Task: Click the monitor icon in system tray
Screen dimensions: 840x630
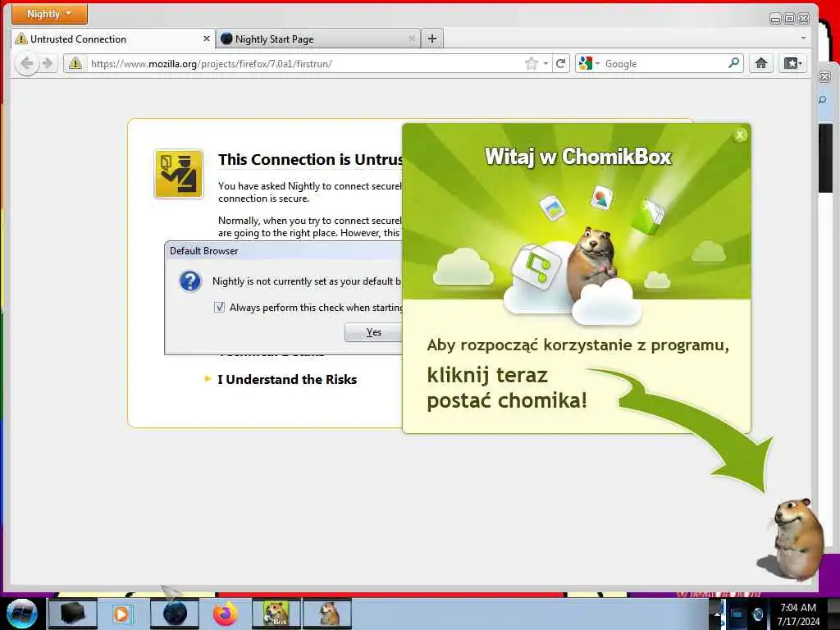Action: pyautogui.click(x=737, y=614)
